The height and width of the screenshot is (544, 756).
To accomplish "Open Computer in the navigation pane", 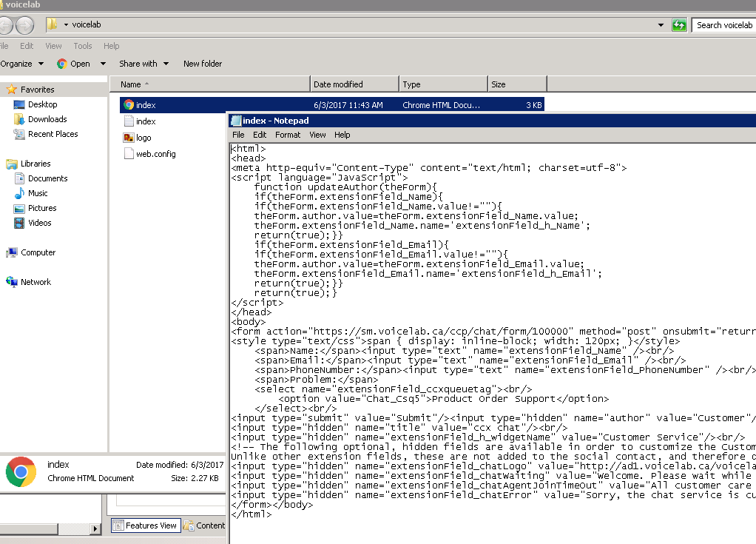I will (38, 252).
